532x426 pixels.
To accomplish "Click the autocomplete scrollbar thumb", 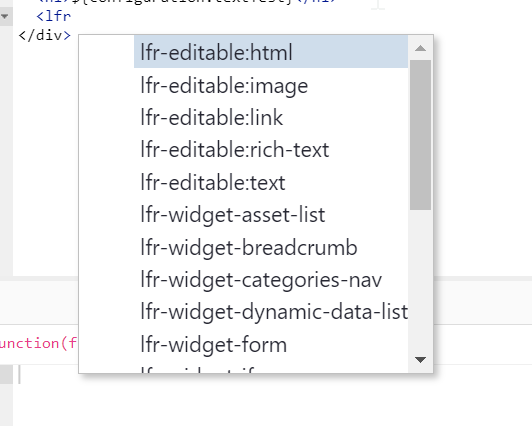I will [420, 135].
